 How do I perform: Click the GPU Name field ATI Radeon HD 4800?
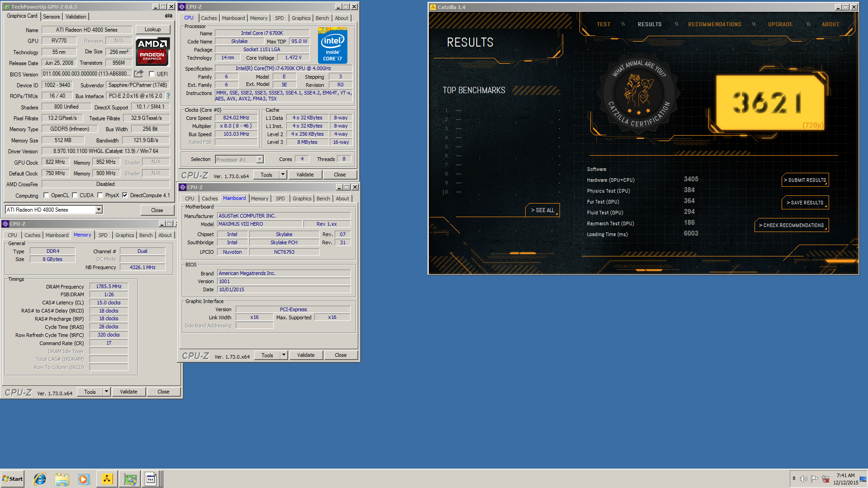click(87, 30)
